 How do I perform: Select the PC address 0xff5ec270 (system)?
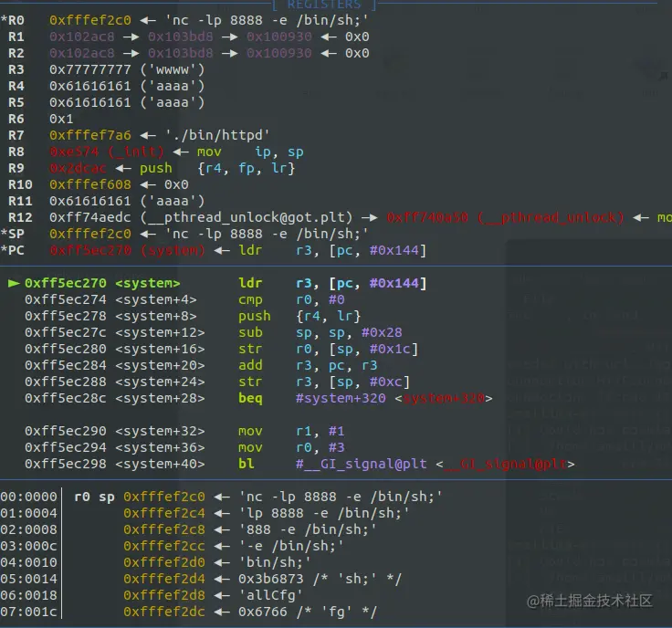127,250
